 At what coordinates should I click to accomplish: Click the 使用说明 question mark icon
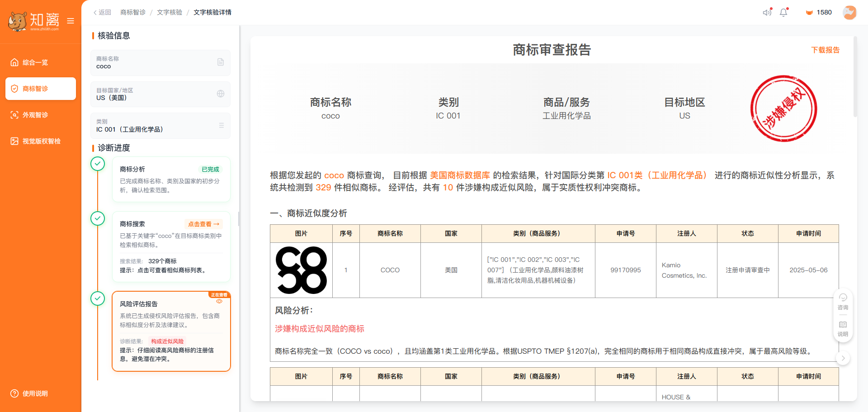click(x=14, y=393)
